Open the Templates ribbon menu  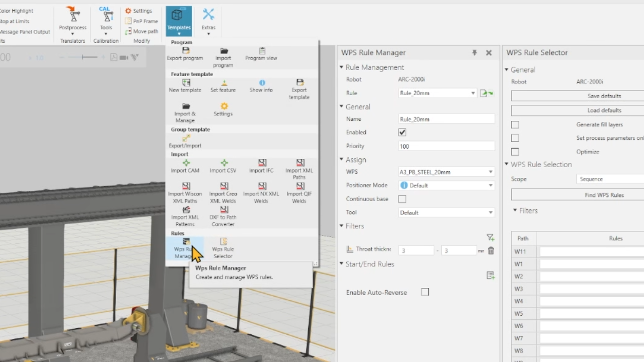(x=179, y=21)
